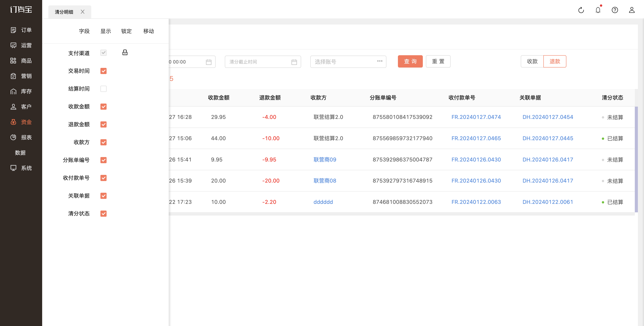
Task: Enable the 结算时间 display checkbox
Action: [x=103, y=89]
